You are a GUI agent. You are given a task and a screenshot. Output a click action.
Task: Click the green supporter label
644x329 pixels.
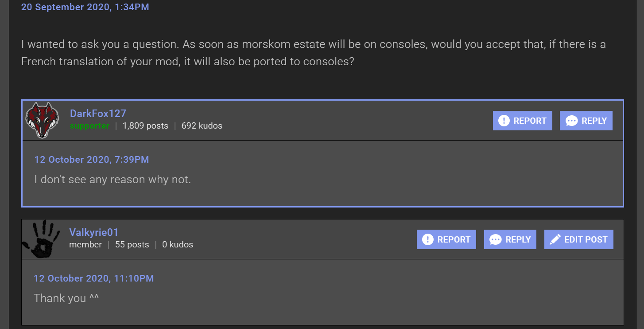point(89,126)
